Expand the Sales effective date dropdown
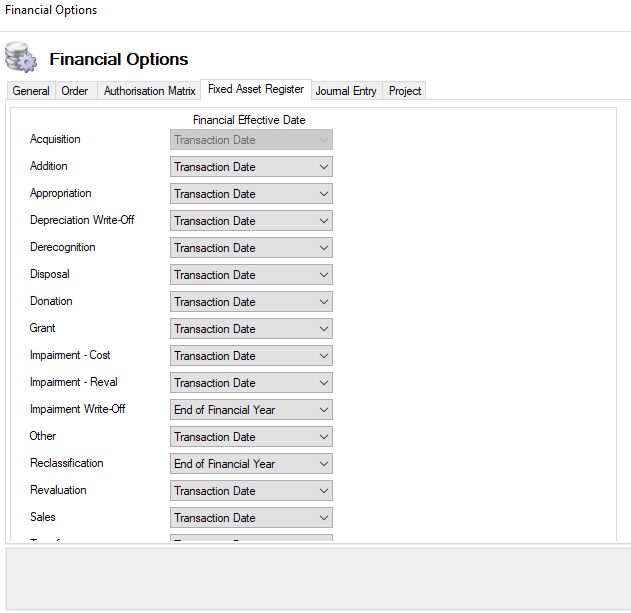The image size is (631, 613). 251,518
